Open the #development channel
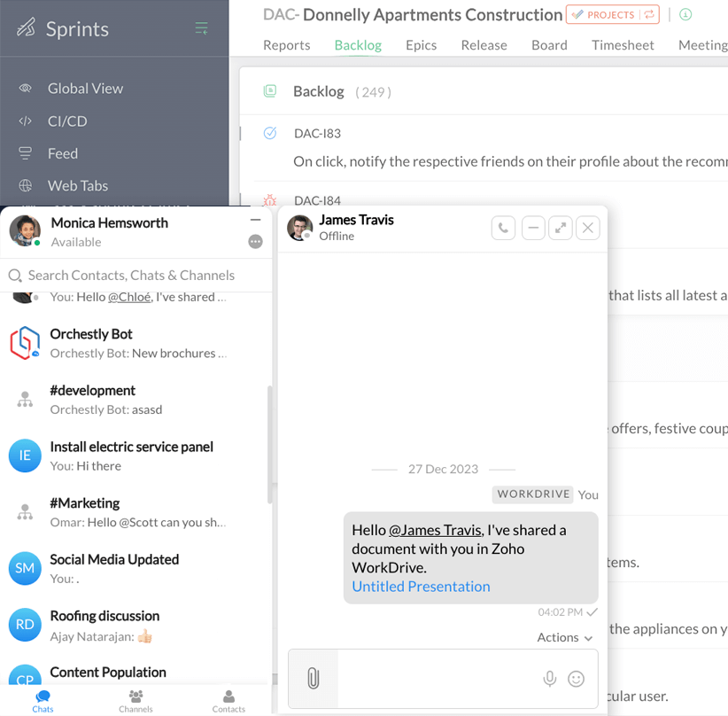 coord(136,400)
